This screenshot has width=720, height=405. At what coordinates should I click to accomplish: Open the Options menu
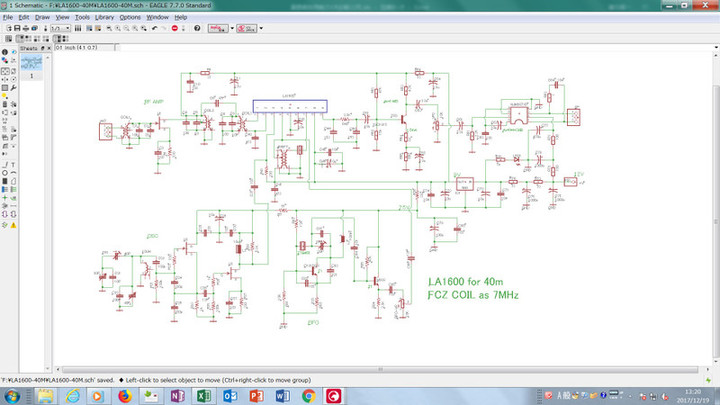tap(130, 17)
